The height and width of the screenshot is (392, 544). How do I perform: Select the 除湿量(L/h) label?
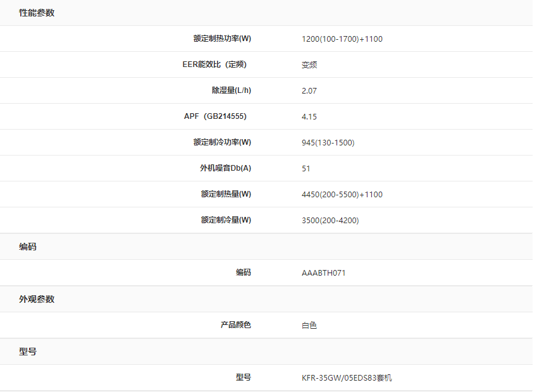pyautogui.click(x=232, y=90)
